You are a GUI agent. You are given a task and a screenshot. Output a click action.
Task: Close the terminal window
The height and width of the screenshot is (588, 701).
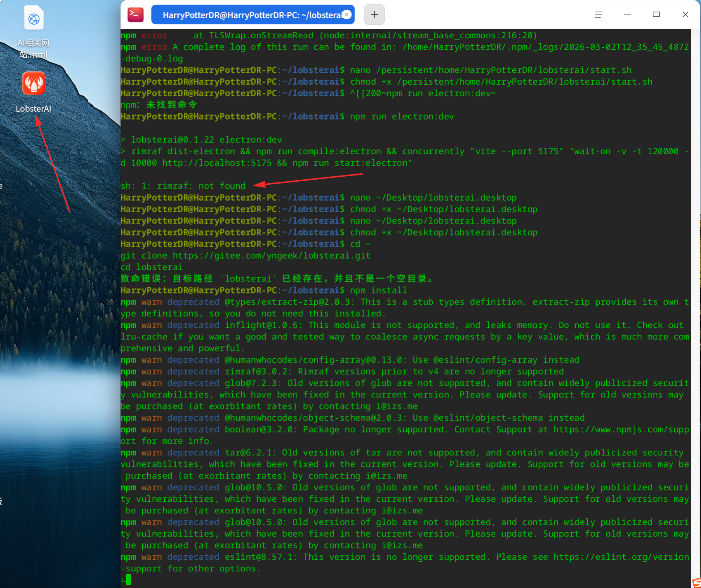pos(685,15)
